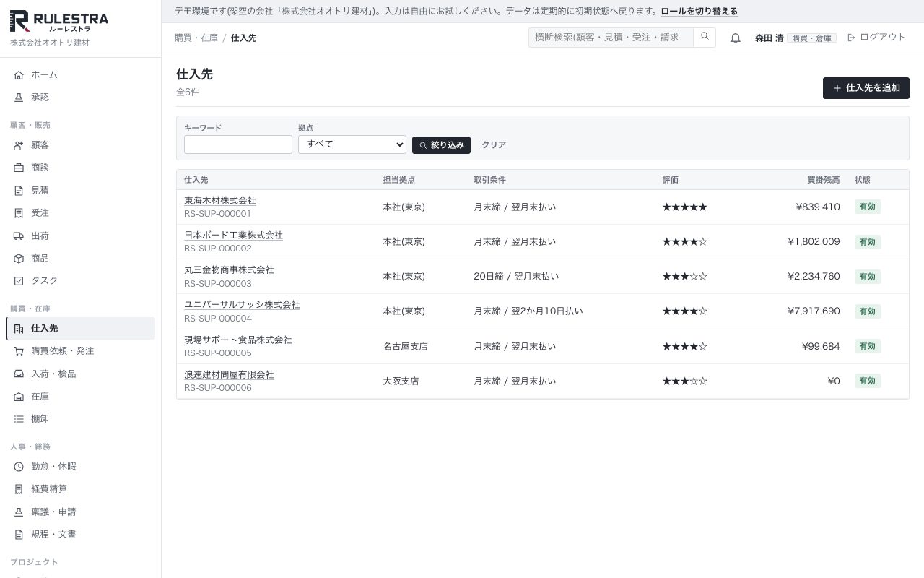This screenshot has width=924, height=578.
Task: Click the 横断検索 search box
Action: (x=611, y=38)
